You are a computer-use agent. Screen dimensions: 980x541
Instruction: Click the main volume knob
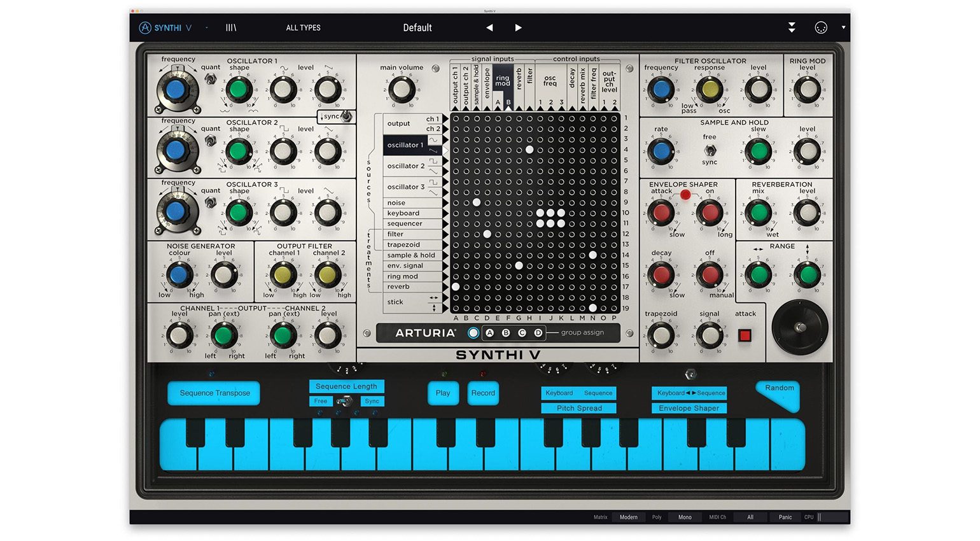point(402,90)
